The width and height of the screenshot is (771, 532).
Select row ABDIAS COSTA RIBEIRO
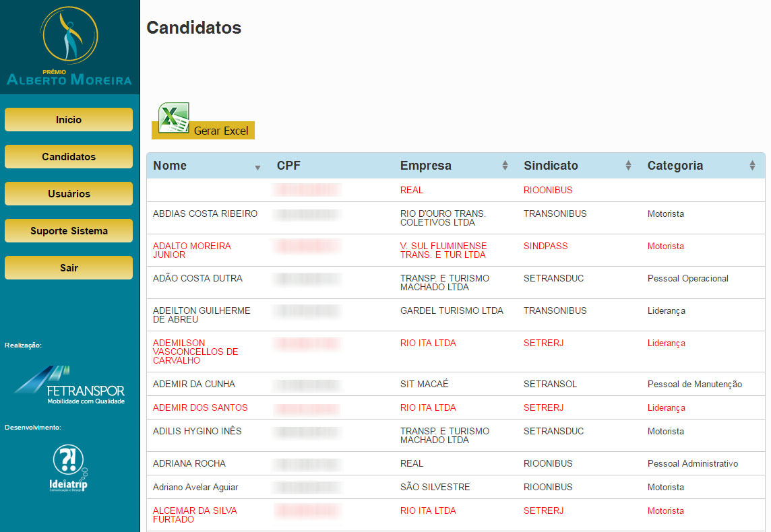[205, 214]
